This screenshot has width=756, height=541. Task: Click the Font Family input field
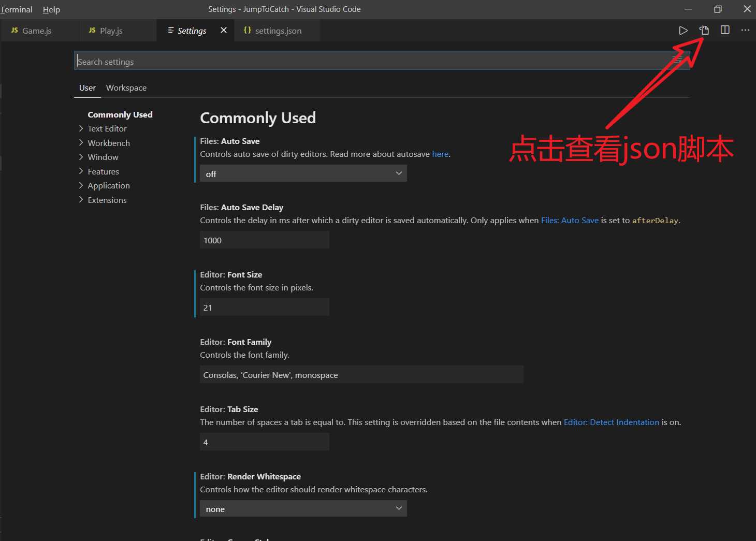tap(361, 375)
